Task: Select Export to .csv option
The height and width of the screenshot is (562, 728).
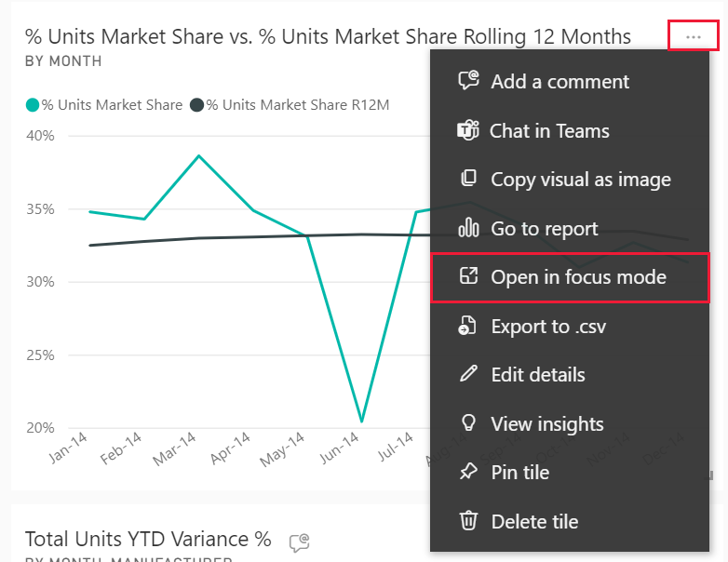Action: [548, 327]
